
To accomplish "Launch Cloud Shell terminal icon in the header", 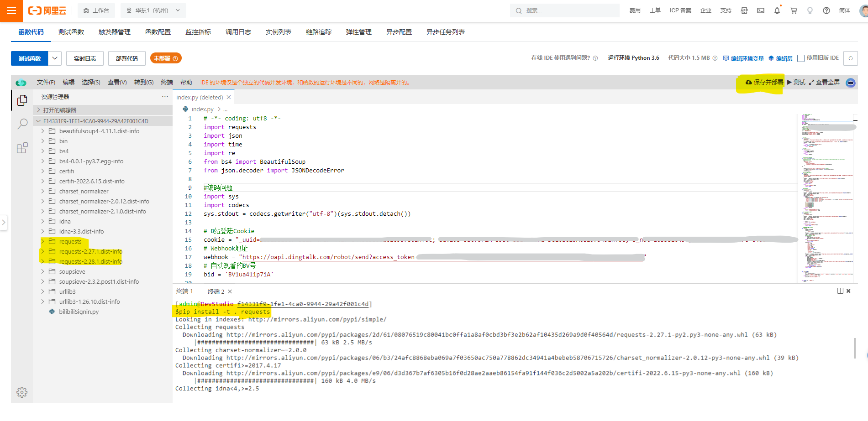I will 761,10.
